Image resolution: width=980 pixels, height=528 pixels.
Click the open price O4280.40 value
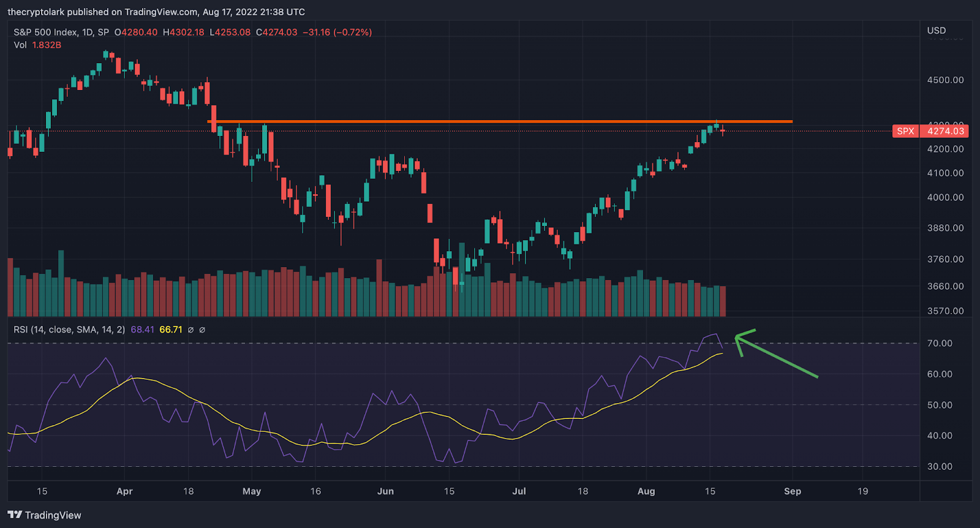[x=136, y=32]
